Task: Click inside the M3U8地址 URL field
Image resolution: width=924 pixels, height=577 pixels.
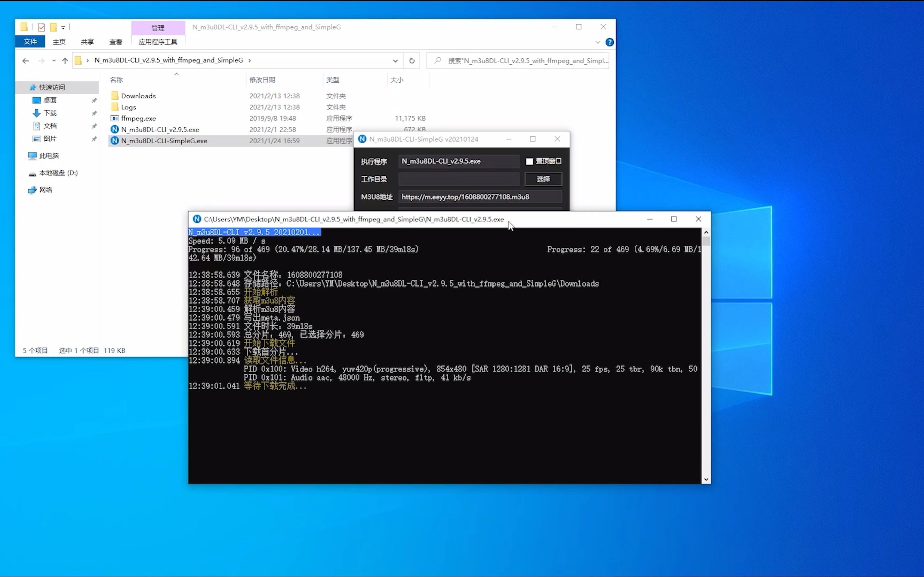Action: [x=479, y=197]
